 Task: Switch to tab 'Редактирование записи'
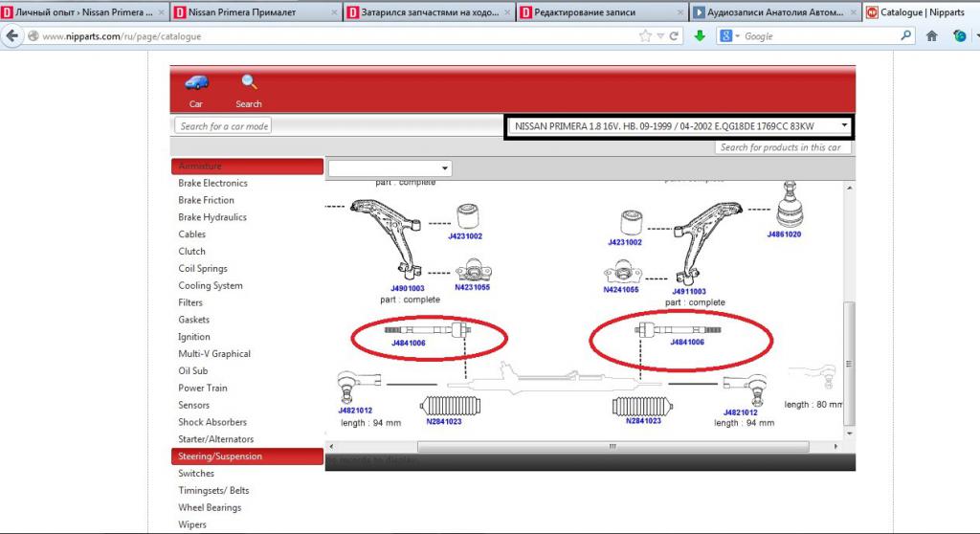[x=602, y=11]
